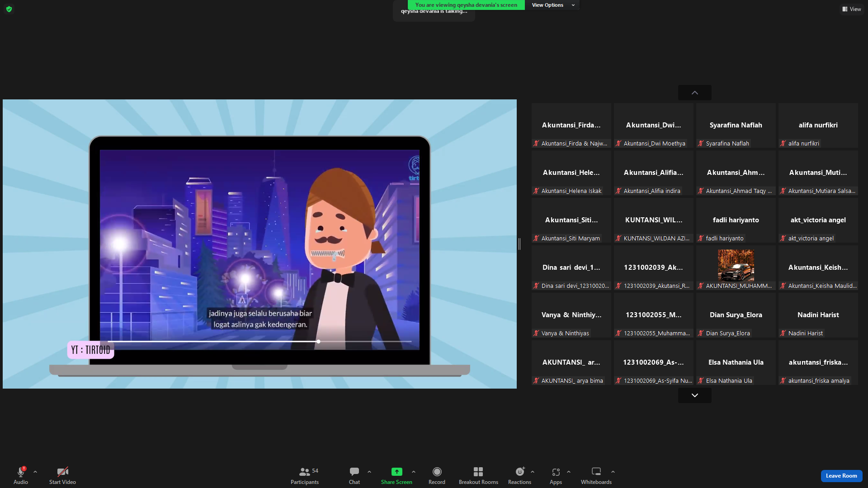Click muted mic icon beside akt_victoria angel

(x=783, y=238)
